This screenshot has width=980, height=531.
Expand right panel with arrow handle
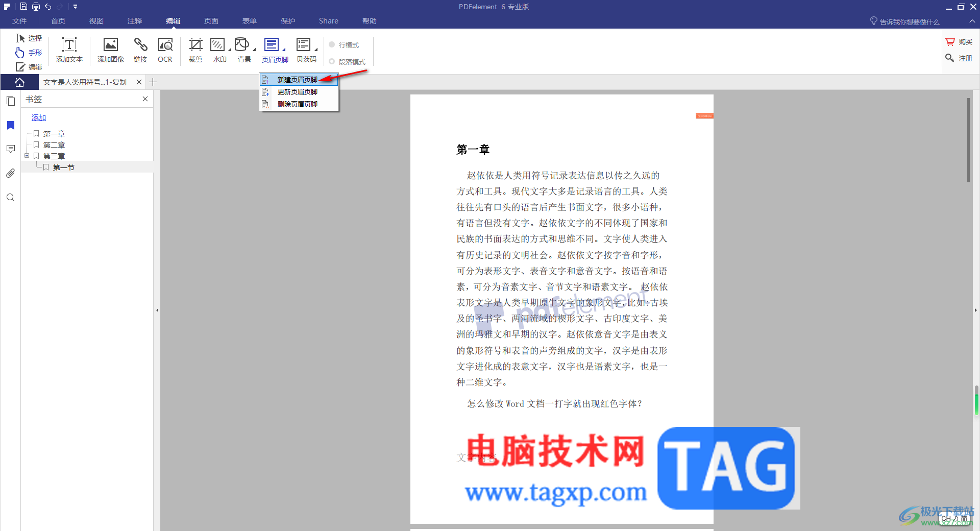click(975, 310)
